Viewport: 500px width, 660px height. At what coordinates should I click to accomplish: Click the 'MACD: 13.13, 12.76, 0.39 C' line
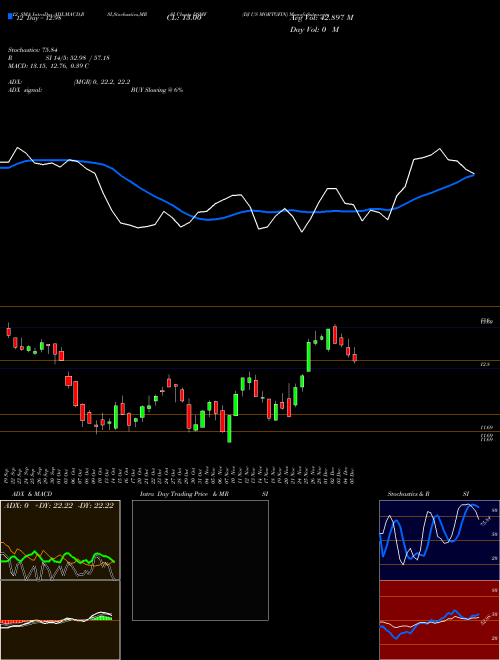(x=48, y=66)
